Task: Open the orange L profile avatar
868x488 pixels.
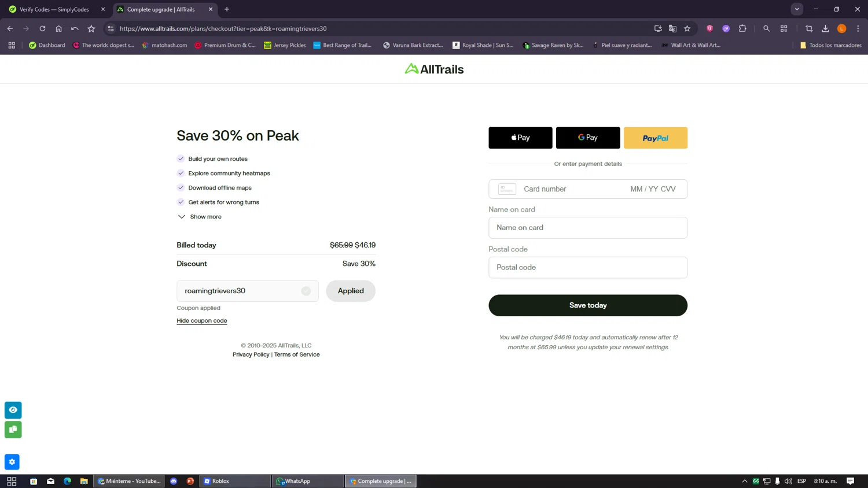Action: pyautogui.click(x=842, y=28)
